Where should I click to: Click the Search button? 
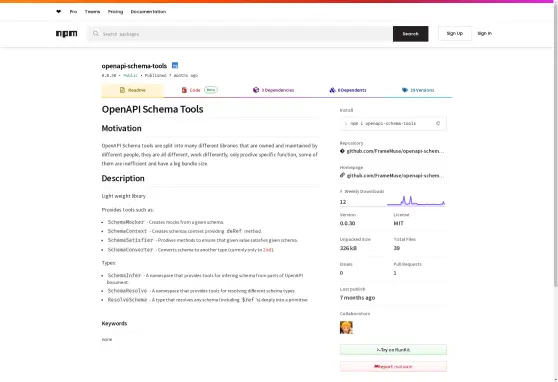(411, 34)
